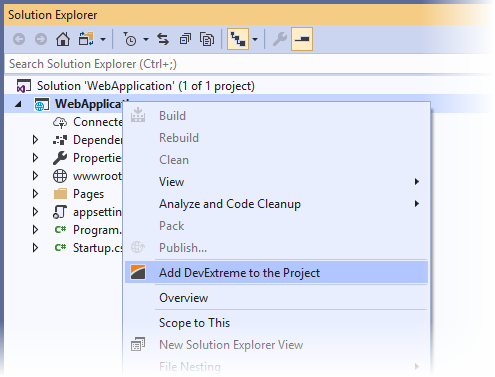Select Add DevExtreme to the Project
The height and width of the screenshot is (377, 495).
click(276, 273)
